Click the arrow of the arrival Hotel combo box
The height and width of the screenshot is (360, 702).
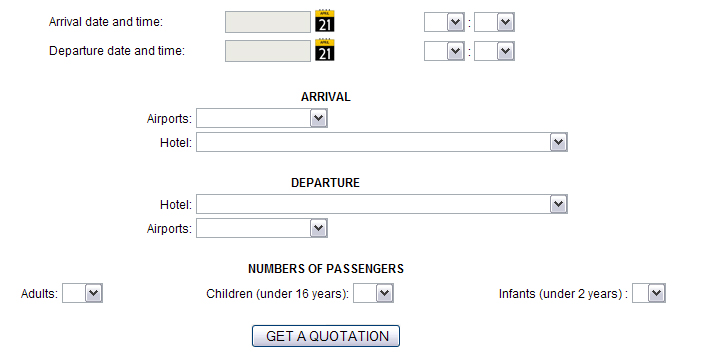click(x=558, y=142)
